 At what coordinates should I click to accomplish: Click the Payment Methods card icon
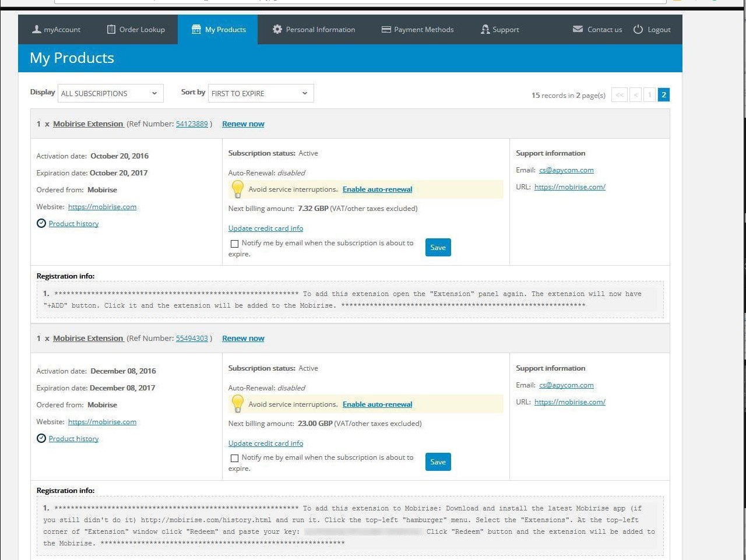click(386, 29)
